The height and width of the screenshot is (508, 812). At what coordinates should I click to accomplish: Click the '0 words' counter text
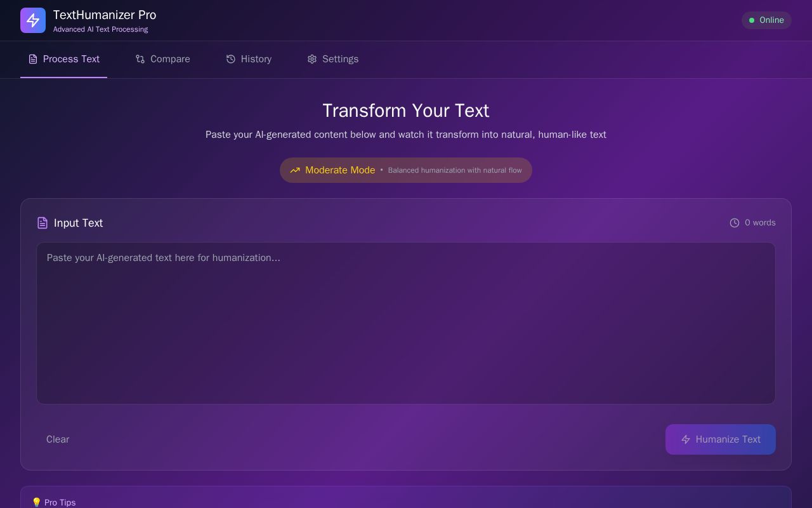coord(760,223)
